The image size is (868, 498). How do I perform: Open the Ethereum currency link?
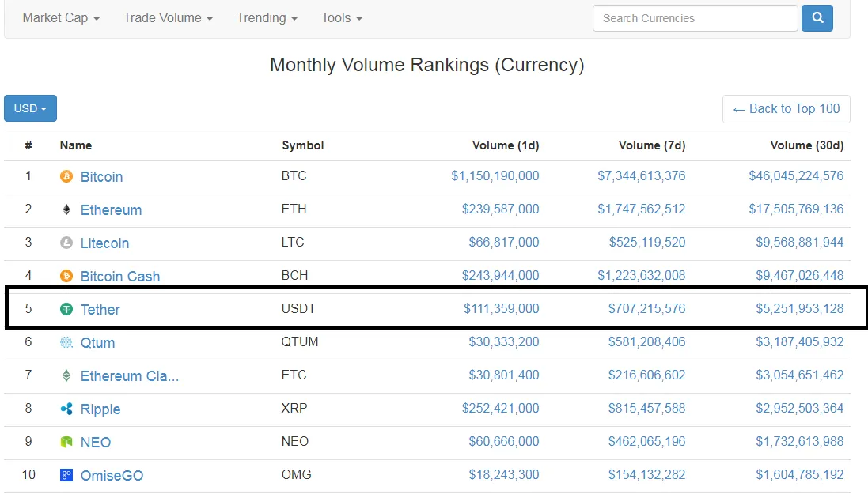tap(111, 210)
